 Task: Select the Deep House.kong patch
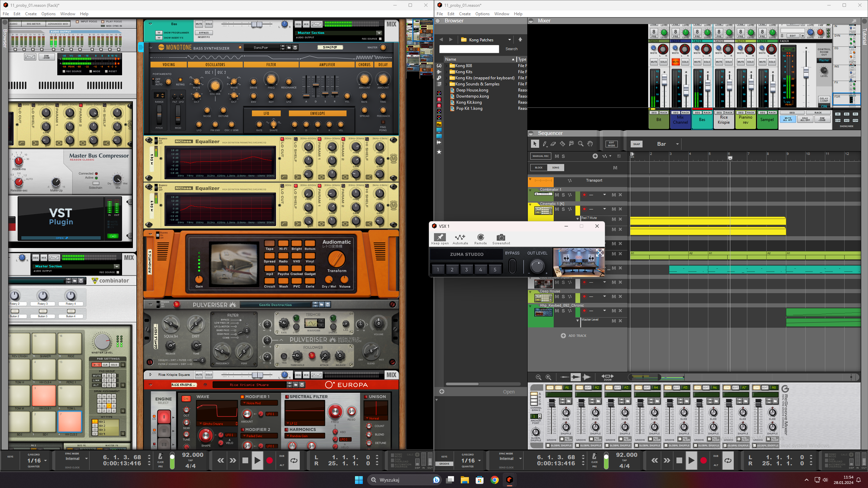click(x=472, y=90)
